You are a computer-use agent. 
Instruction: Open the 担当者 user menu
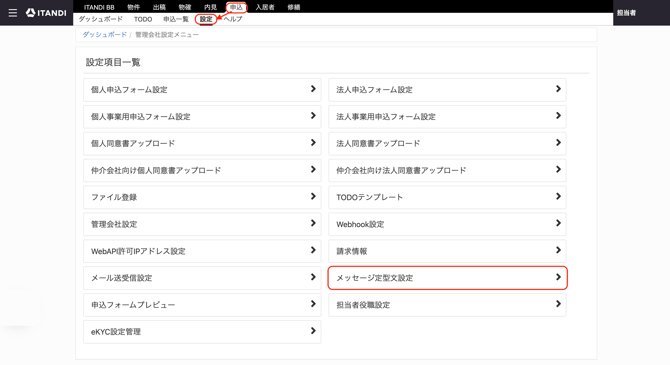(626, 13)
